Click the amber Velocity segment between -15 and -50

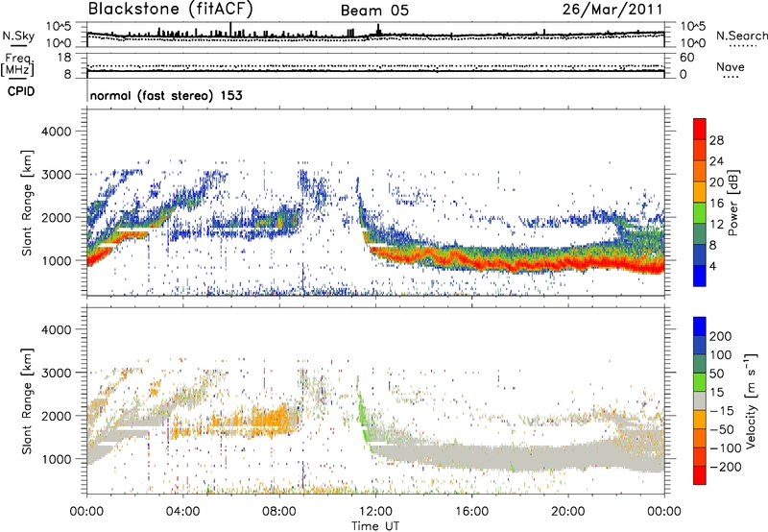click(x=700, y=420)
